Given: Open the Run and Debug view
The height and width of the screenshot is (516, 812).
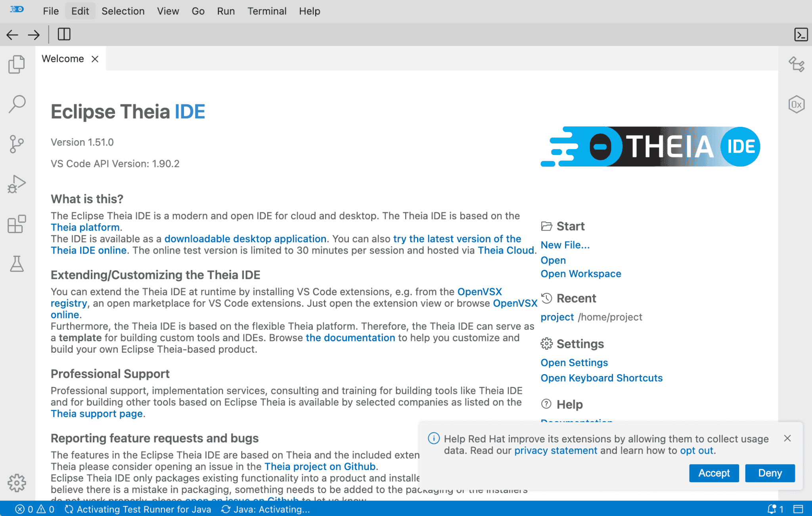Looking at the screenshot, I should pos(17,183).
